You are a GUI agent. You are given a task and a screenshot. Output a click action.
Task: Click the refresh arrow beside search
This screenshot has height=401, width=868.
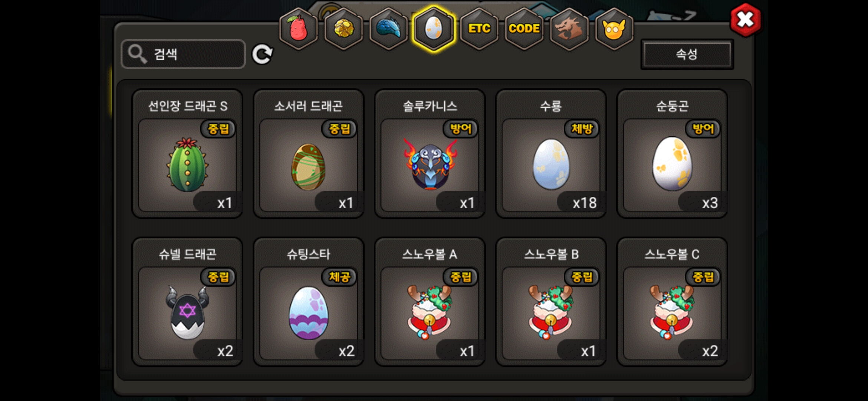[262, 55]
